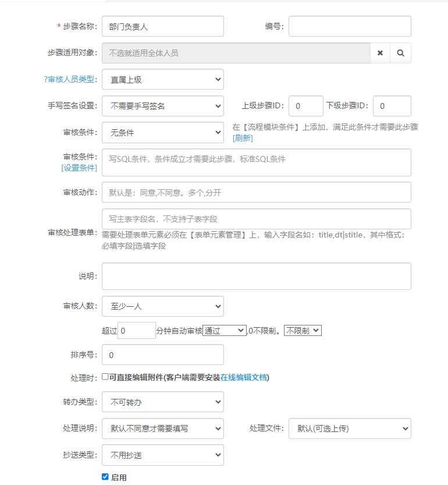Click into the 编号 input field
This screenshot has height=485, width=448.
point(350,26)
